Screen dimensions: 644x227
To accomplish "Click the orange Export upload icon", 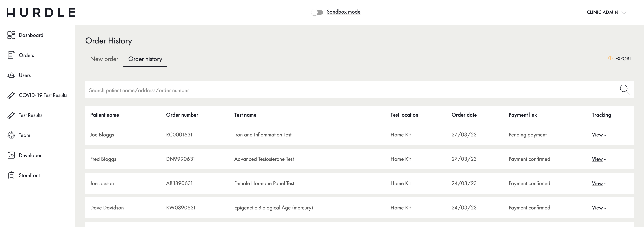I will (x=610, y=59).
